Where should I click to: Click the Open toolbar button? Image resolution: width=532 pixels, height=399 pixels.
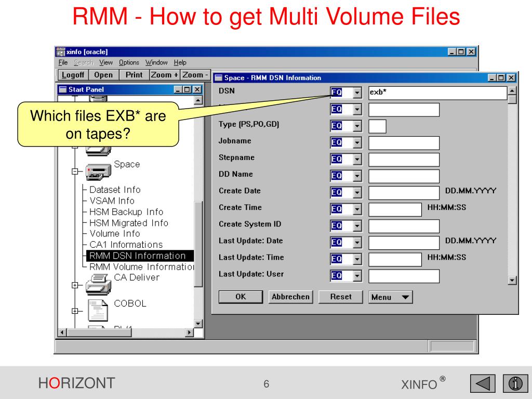[103, 75]
